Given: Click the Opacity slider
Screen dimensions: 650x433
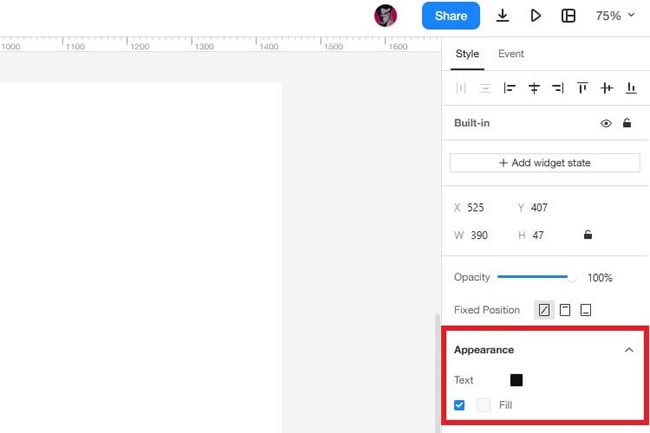Looking at the screenshot, I should [x=537, y=277].
